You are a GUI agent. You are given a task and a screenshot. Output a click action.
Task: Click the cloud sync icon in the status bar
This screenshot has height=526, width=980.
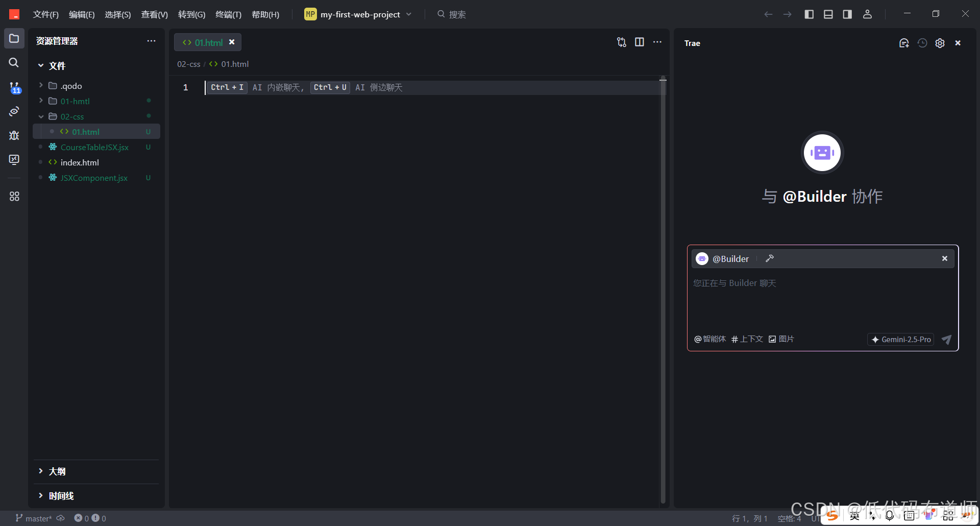click(x=61, y=518)
